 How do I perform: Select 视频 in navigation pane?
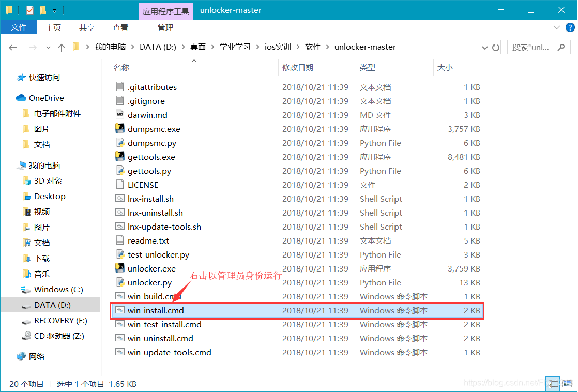coord(42,212)
